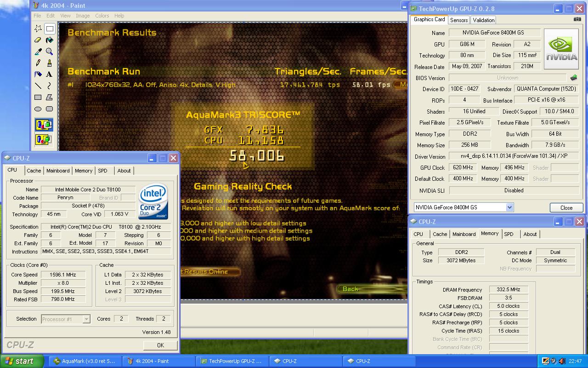Image resolution: width=588 pixels, height=368 pixels.
Task: Select the Ellipse shape tool
Action: [x=38, y=109]
